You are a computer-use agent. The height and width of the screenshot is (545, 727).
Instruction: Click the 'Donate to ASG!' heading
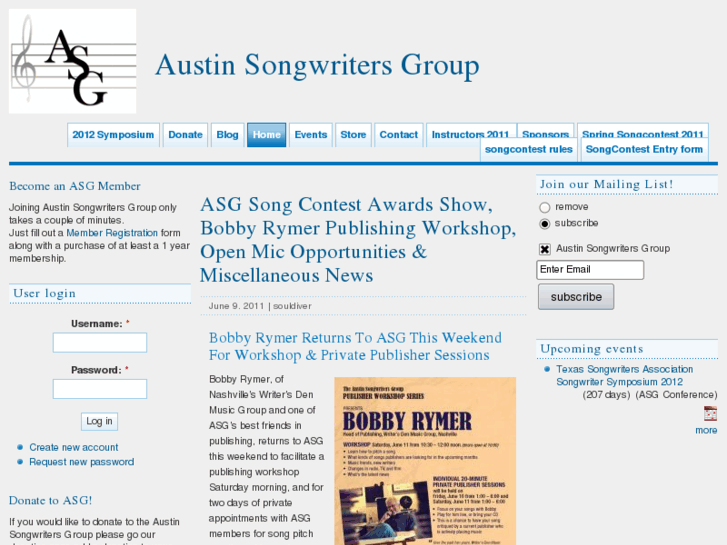pyautogui.click(x=51, y=500)
